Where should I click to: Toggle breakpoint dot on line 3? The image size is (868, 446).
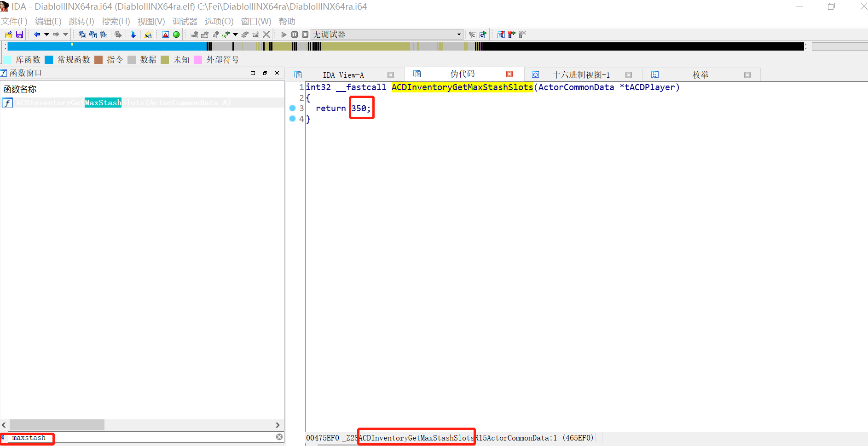pyautogui.click(x=292, y=108)
